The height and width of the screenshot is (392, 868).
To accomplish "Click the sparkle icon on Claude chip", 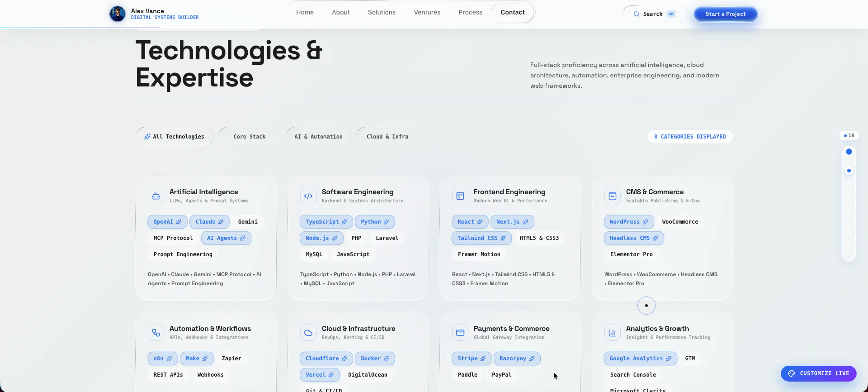I will pyautogui.click(x=221, y=222).
